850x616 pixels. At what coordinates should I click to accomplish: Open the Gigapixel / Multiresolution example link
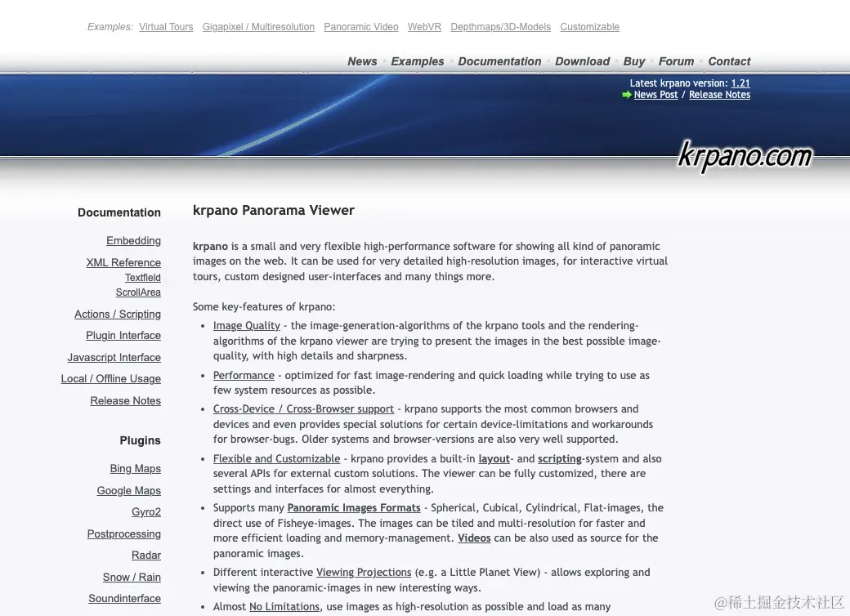point(258,27)
